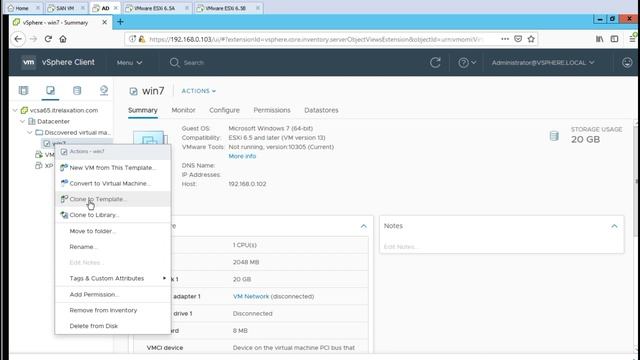Reload the browser page
Image resolution: width=640 pixels, height=360 pixels.
pyautogui.click(x=48, y=39)
